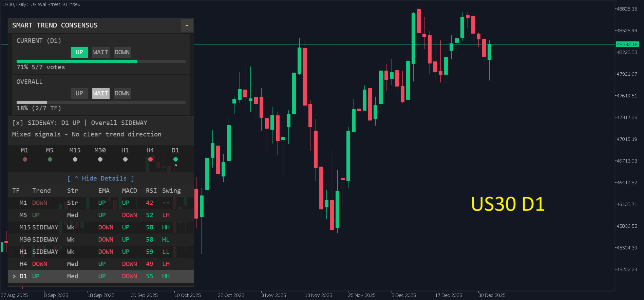Select the M15 SIDEWAY row in table

(101, 227)
